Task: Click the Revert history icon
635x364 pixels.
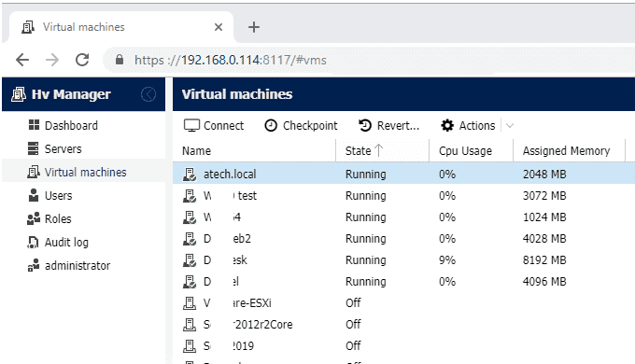Action: [x=365, y=125]
